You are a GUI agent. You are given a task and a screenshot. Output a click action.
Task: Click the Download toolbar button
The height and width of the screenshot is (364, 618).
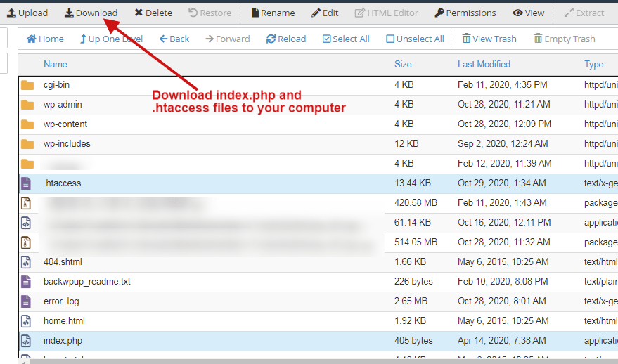point(91,13)
